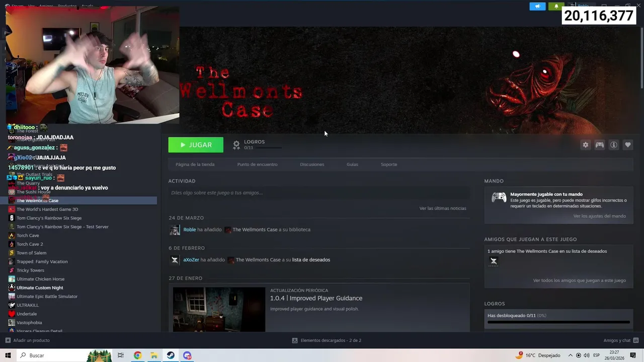The width and height of the screenshot is (644, 362).
Task: Open Roble profile link in activity
Action: click(190, 230)
